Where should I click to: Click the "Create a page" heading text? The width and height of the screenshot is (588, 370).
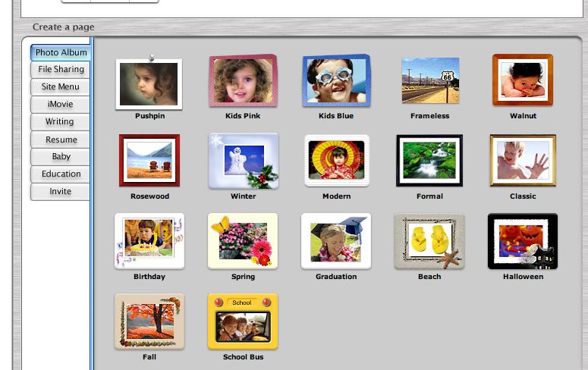(64, 27)
